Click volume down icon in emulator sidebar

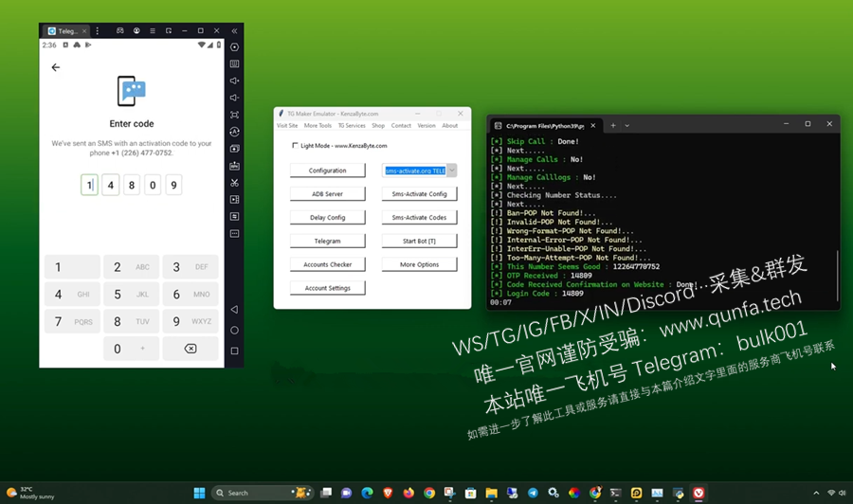point(234,98)
